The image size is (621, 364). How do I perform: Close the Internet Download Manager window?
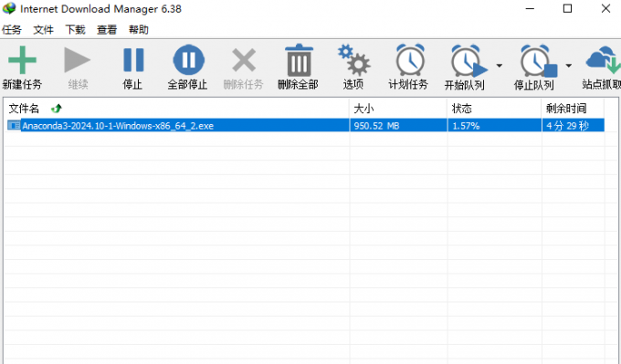tap(605, 9)
